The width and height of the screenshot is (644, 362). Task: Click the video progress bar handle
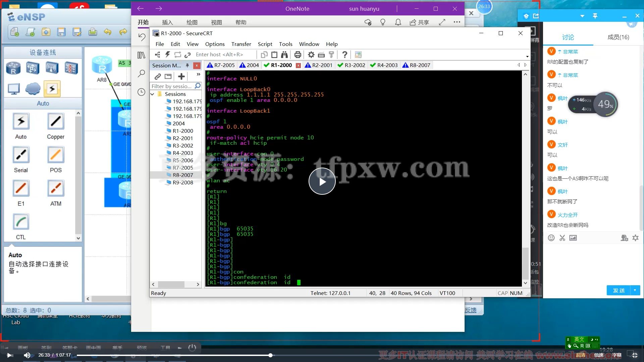[x=270, y=355]
